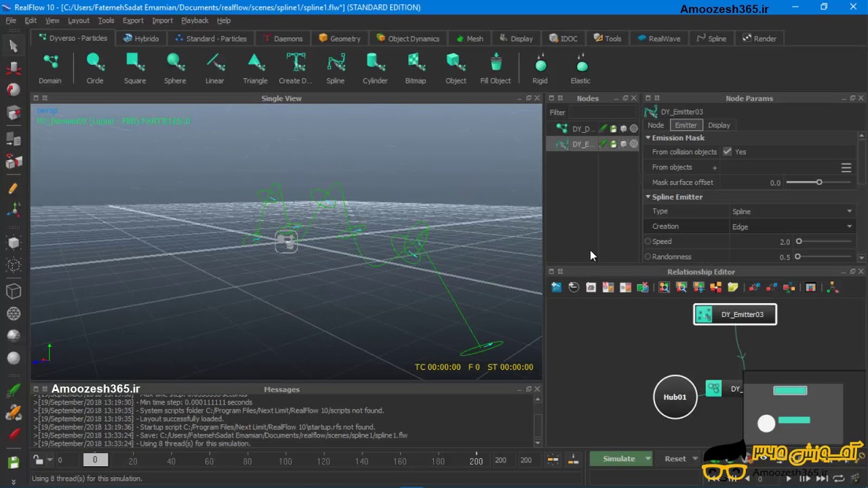The image size is (868, 488).
Task: Add an object with the From objects plus
Action: (714, 167)
